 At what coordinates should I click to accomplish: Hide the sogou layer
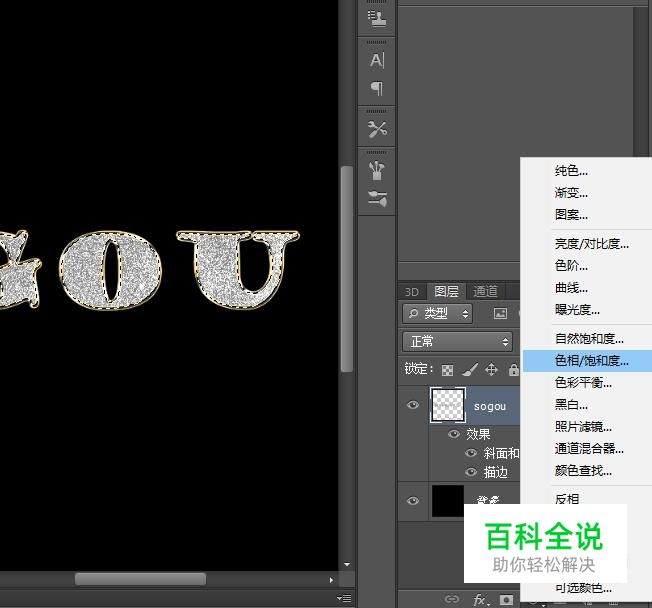pos(413,405)
